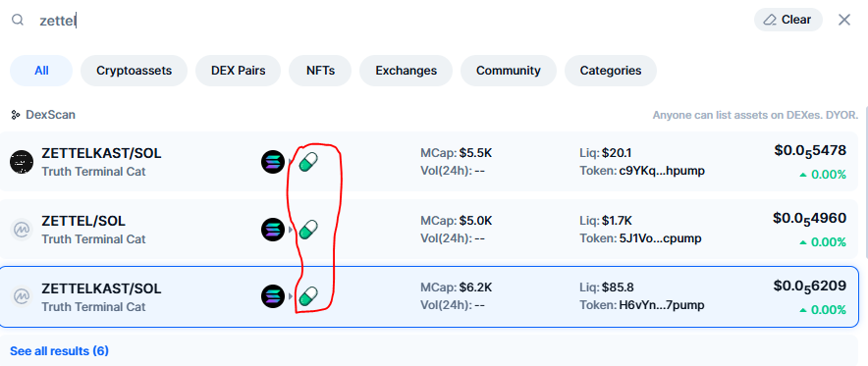Switch to the Community tab
Screen dimensions: 868x366
509,71
